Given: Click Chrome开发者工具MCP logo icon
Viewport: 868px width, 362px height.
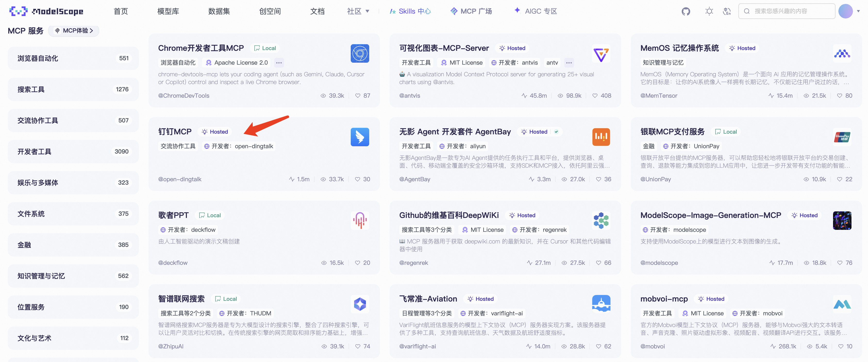Looking at the screenshot, I should coord(359,53).
